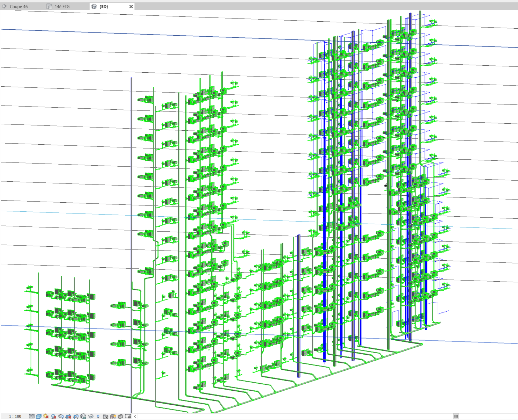Click the Reveal Constraints icon
Image resolution: width=518 pixels, height=420 pixels.
pos(128,416)
